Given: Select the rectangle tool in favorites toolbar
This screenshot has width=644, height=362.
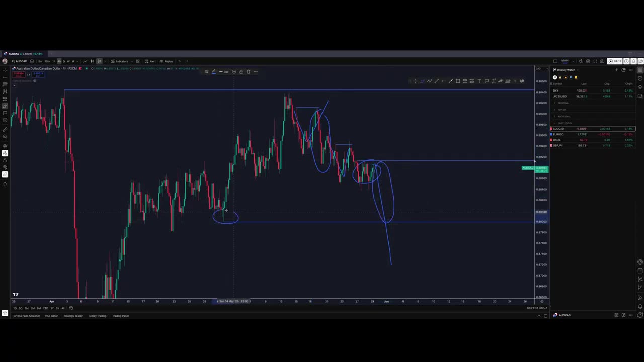Looking at the screenshot, I should [x=458, y=81].
